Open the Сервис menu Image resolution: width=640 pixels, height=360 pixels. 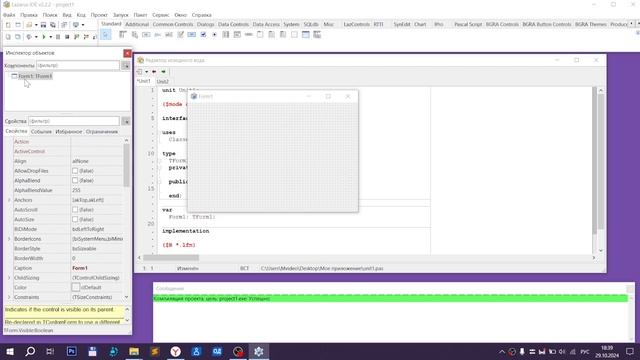(160, 15)
